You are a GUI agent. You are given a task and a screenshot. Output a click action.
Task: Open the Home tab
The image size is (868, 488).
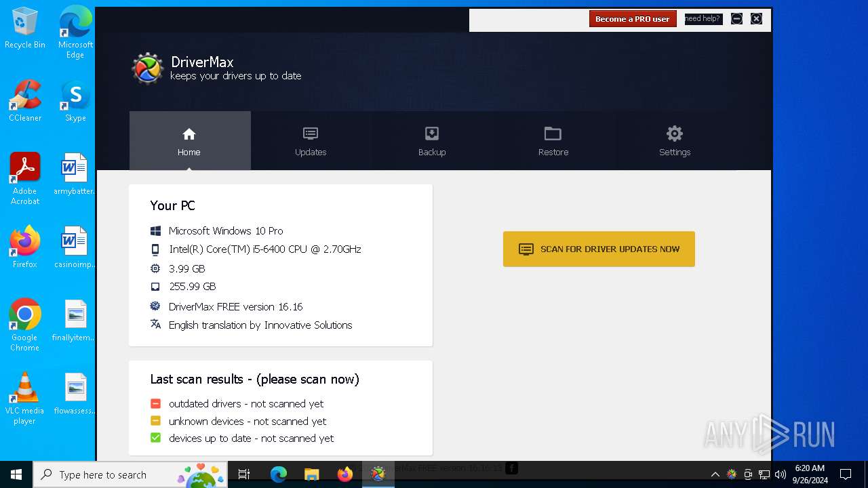[x=190, y=141]
